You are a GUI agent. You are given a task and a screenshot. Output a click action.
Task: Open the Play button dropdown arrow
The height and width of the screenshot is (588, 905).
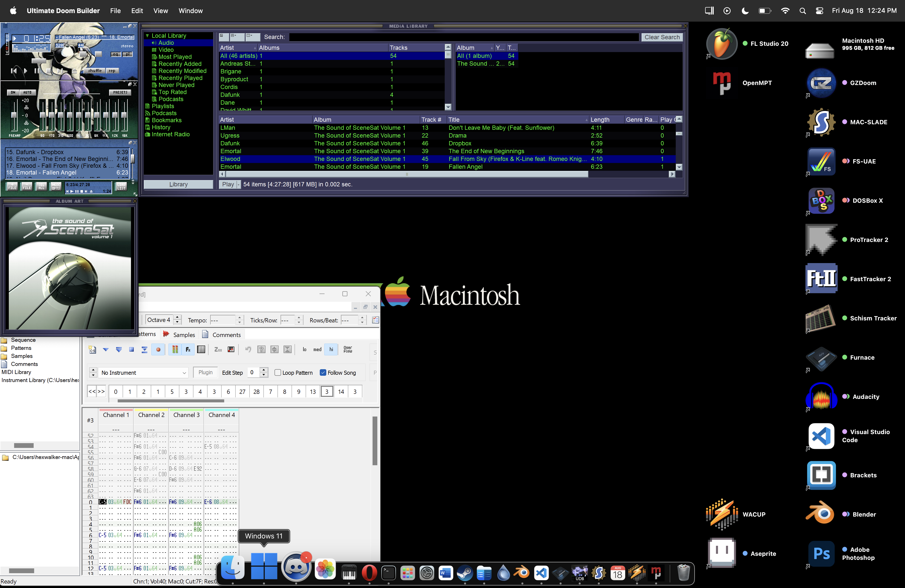tap(238, 184)
